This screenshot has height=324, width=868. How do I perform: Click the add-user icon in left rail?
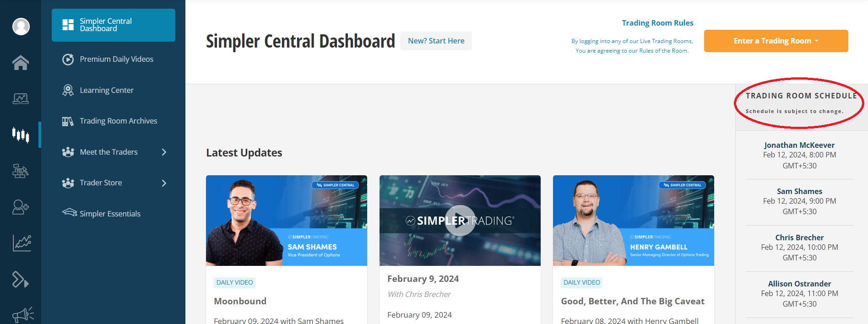[x=21, y=207]
